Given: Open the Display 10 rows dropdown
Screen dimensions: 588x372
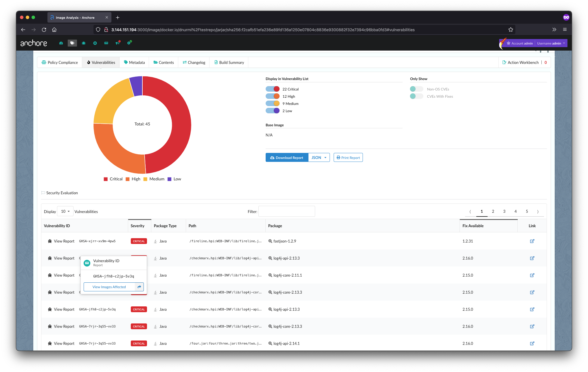Looking at the screenshot, I should click(65, 211).
